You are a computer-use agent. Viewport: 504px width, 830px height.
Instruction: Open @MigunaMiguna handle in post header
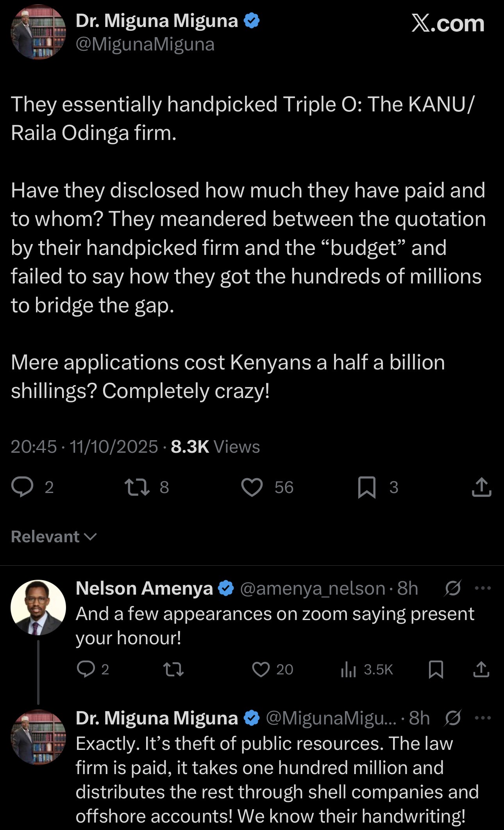click(x=145, y=45)
